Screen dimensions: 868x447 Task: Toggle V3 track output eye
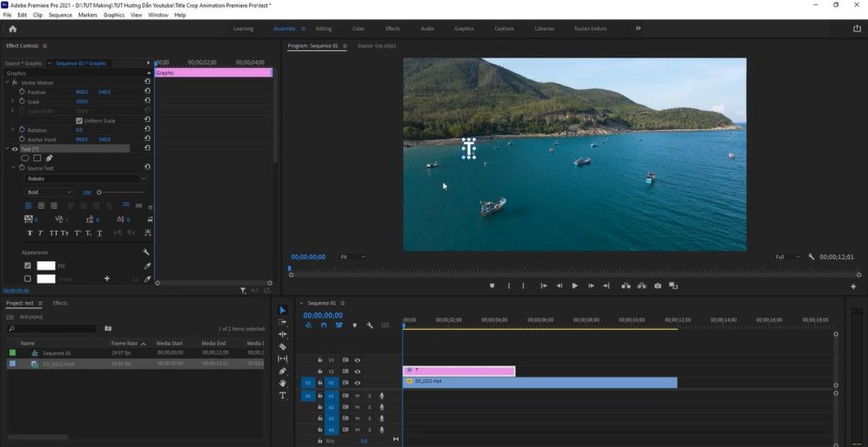click(x=357, y=360)
